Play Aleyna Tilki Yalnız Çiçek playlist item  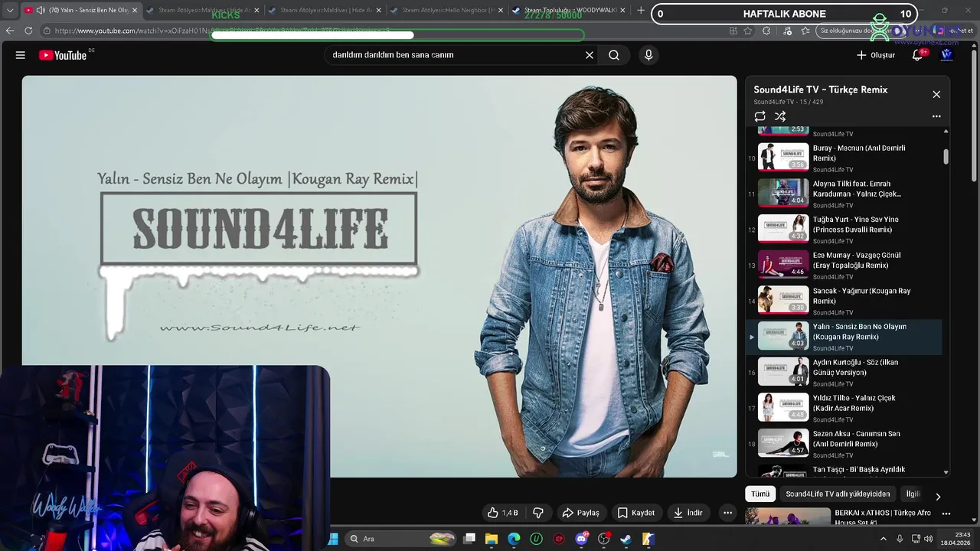click(x=844, y=194)
